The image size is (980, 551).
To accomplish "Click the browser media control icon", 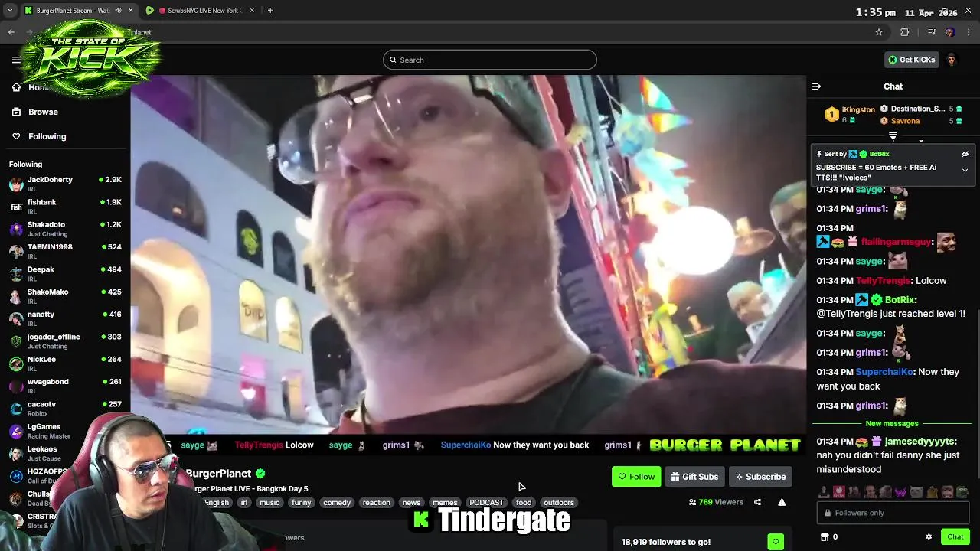I will coord(932,32).
